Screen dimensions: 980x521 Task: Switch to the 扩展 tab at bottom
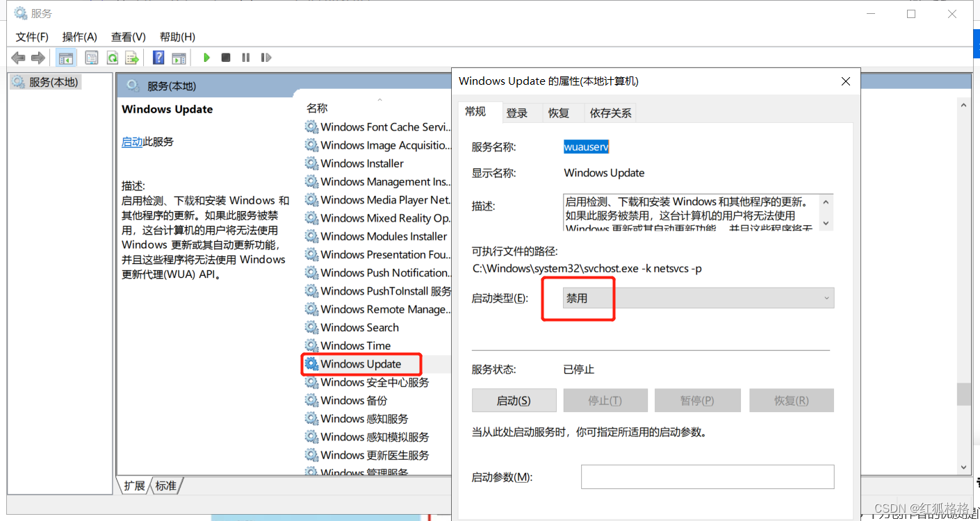pyautogui.click(x=134, y=486)
